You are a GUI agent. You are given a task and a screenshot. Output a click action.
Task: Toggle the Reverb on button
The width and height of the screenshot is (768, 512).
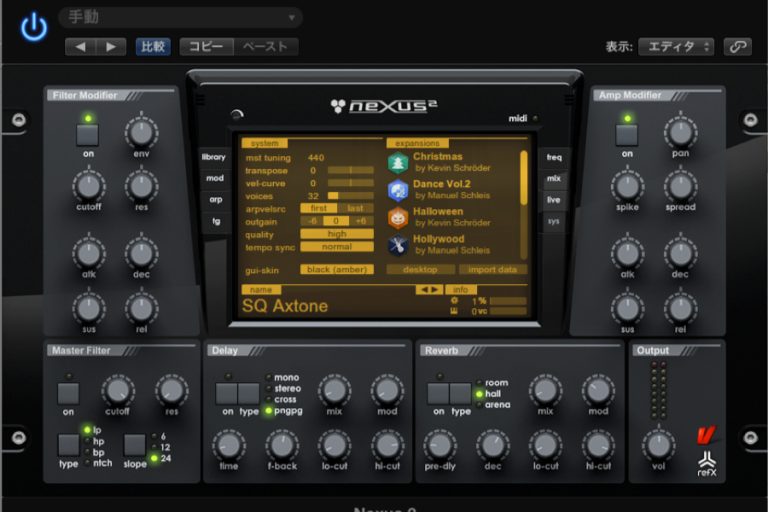438,393
